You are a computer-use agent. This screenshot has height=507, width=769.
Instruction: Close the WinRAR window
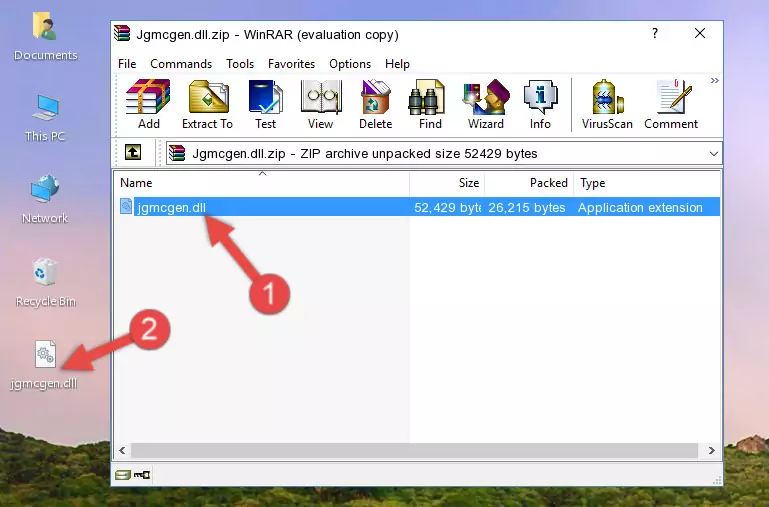coord(700,33)
